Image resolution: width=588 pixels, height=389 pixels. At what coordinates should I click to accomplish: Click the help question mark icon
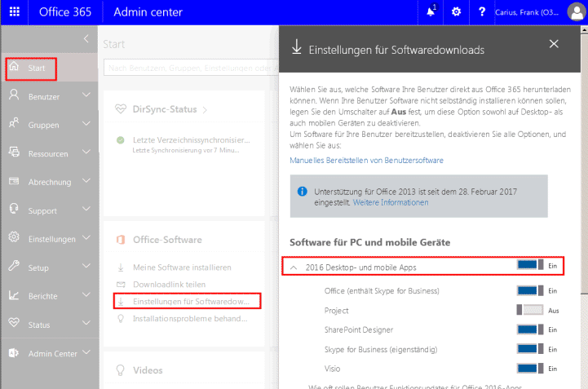click(482, 12)
